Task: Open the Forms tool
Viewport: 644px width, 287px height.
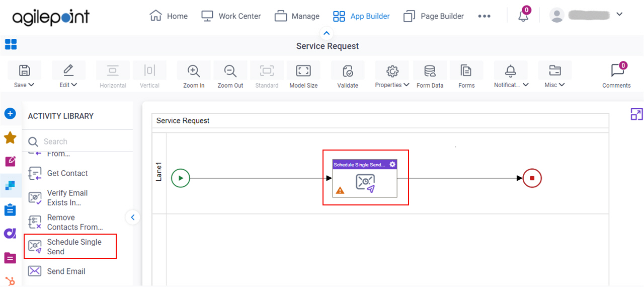Action: pyautogui.click(x=466, y=75)
